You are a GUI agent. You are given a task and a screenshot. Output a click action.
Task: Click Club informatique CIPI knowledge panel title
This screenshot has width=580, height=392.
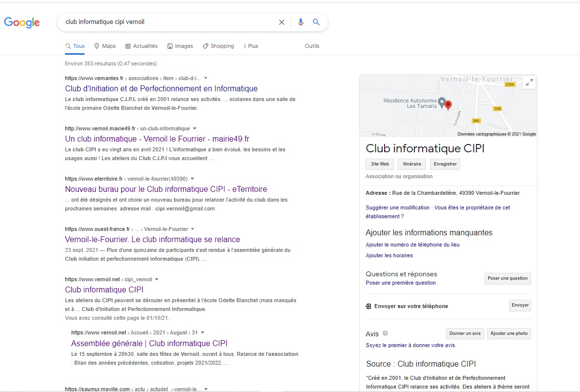point(425,148)
